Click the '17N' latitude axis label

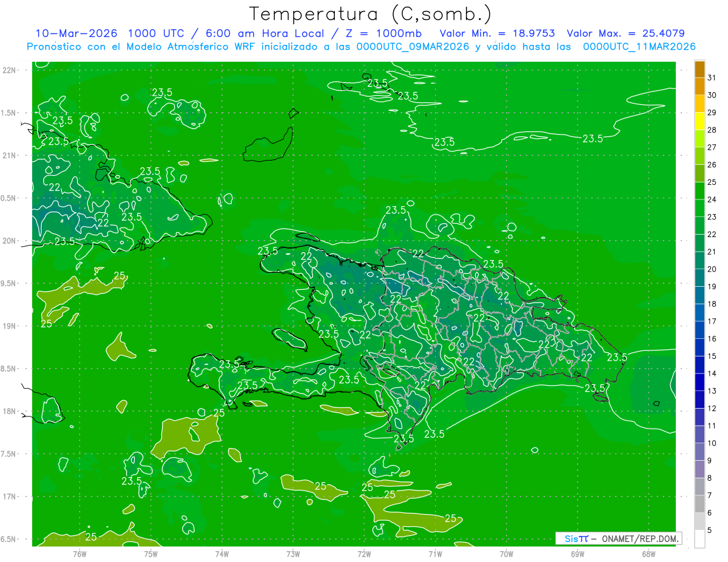[9, 497]
